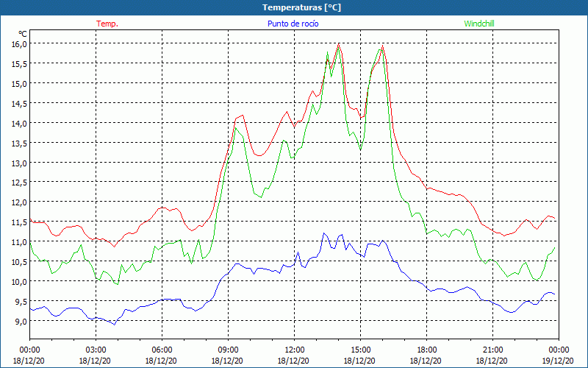Click the 03:00 time axis label
The width and height of the screenshot is (588, 368).
coord(96,350)
